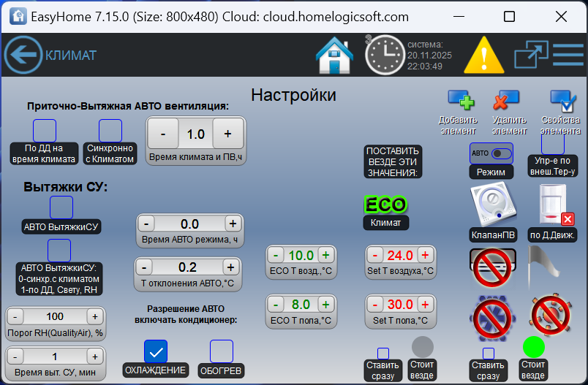This screenshot has width=588, height=385.
Task: Click the back arrow next to КЛИМАТ
Action: pos(23,56)
